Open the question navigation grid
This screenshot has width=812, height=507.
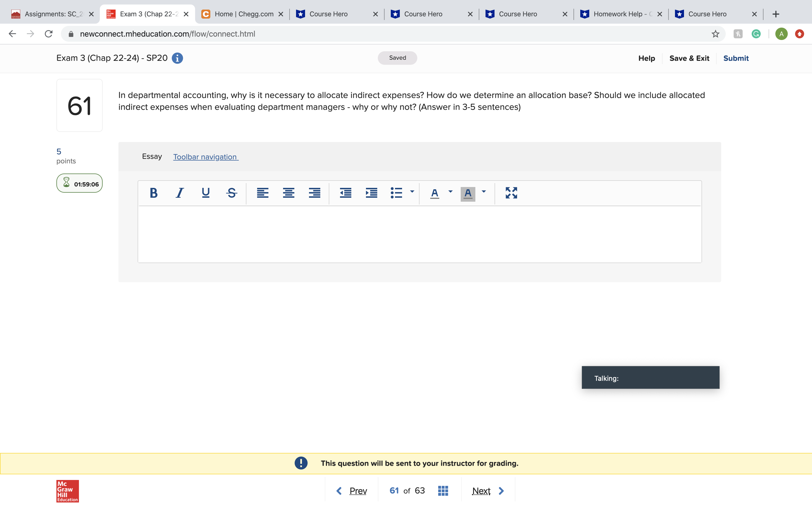pyautogui.click(x=443, y=490)
